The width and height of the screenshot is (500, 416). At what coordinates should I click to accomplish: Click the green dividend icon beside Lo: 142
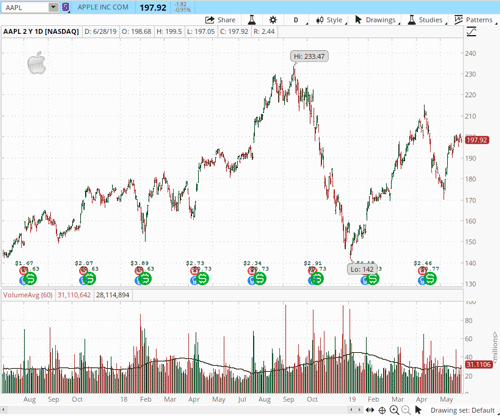pos(373,278)
